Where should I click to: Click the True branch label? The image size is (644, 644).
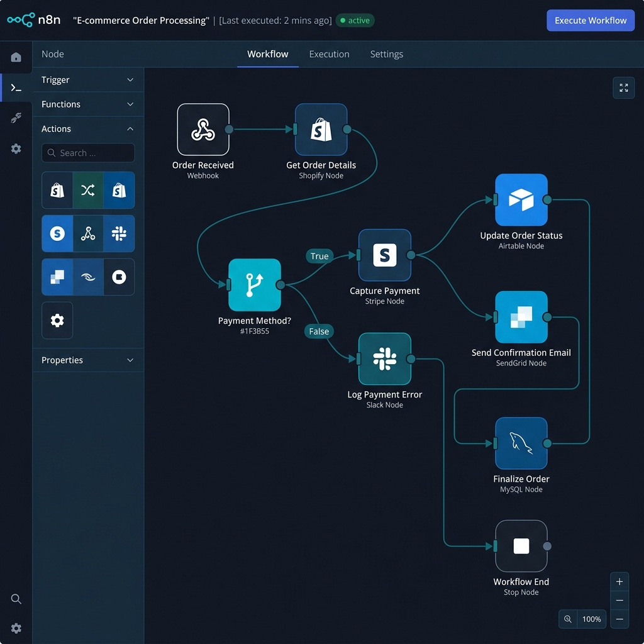(x=319, y=256)
